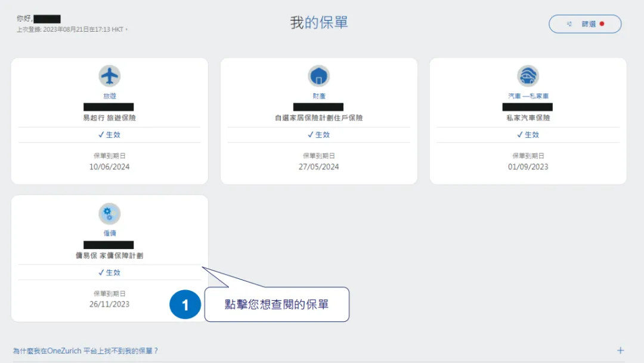Click property policy expiry date 27/05/2024
This screenshot has width=644, height=363.
pos(318,167)
